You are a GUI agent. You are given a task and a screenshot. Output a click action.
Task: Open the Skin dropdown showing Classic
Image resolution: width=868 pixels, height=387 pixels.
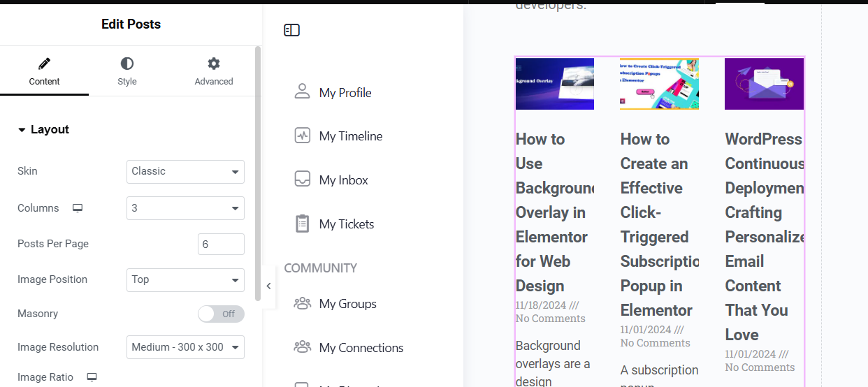pos(185,171)
